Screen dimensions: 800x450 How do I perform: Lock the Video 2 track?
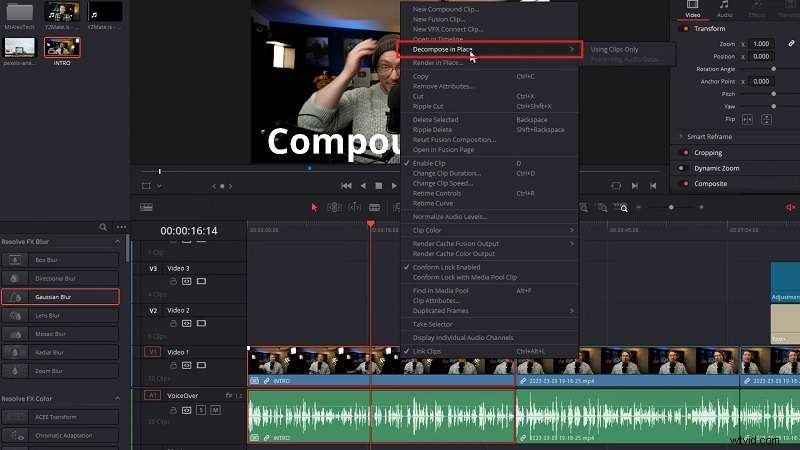tap(173, 323)
